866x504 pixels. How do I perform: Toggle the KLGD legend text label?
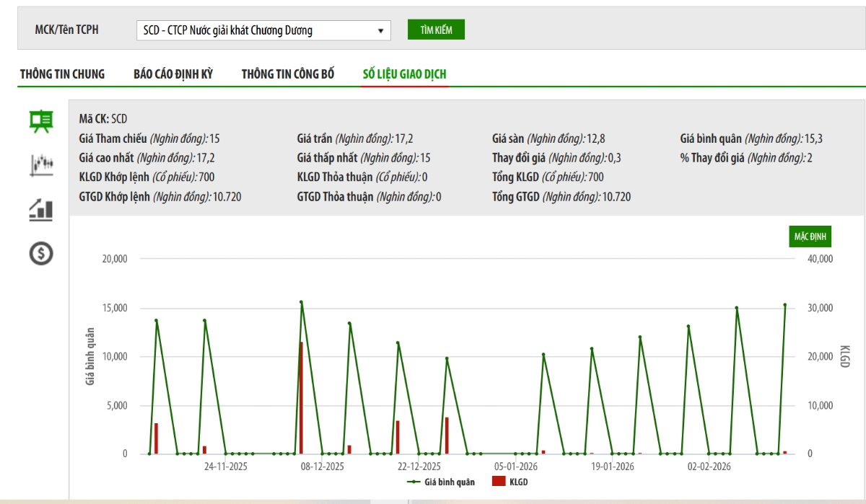pos(519,482)
